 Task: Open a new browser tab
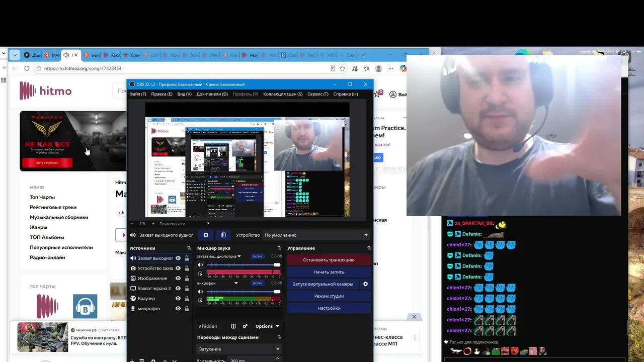point(363,55)
